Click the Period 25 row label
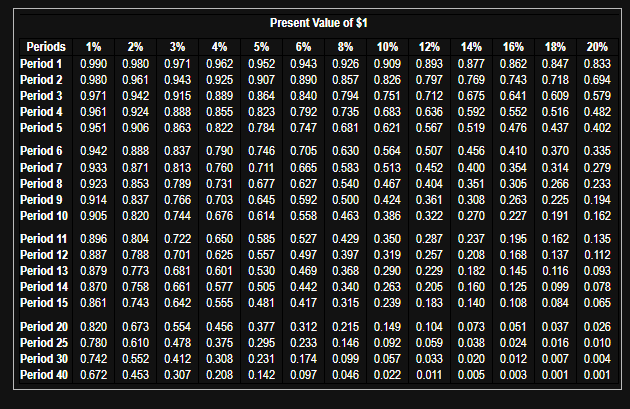Image resolution: width=630 pixels, height=409 pixels. (x=44, y=343)
